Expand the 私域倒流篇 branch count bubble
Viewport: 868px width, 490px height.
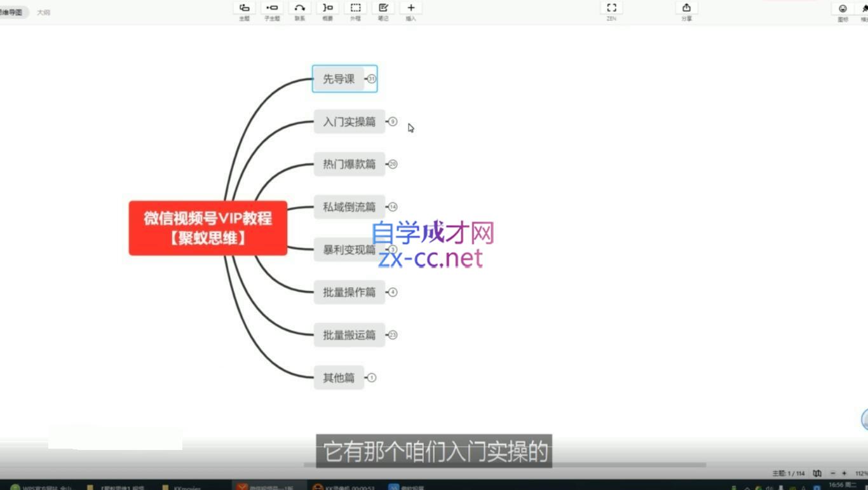(393, 207)
